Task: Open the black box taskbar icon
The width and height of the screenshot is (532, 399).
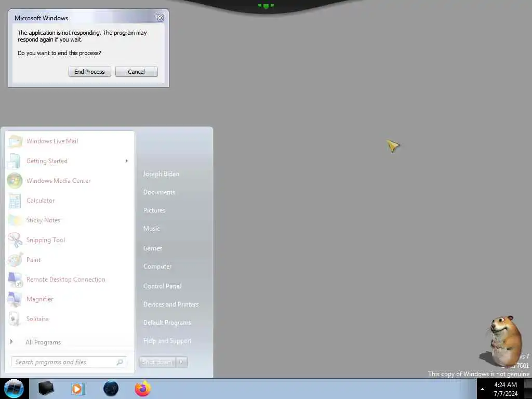Action: point(46,389)
